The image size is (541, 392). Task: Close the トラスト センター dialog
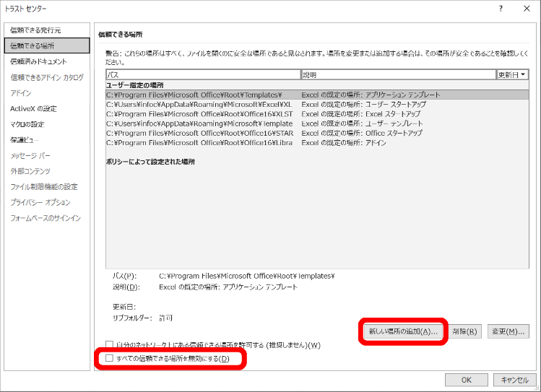(526, 9)
